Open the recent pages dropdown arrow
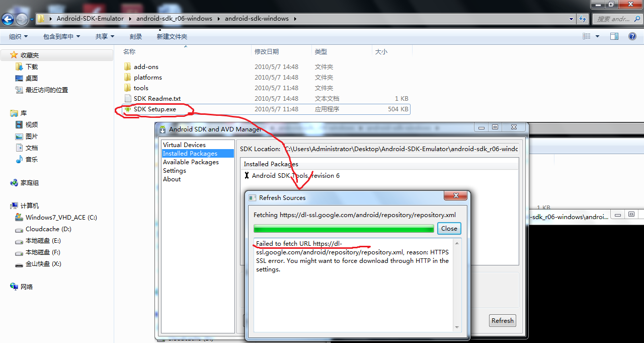Screen dimensions: 644x343 32,20
